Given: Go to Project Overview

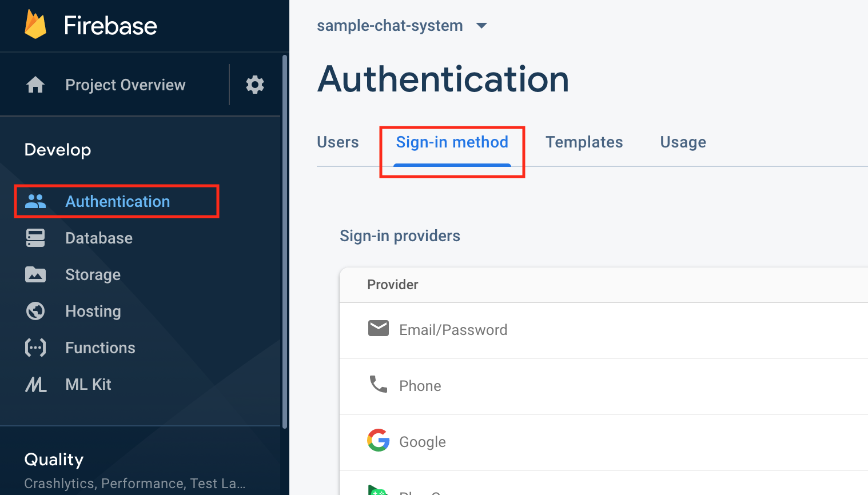Looking at the screenshot, I should click(125, 85).
